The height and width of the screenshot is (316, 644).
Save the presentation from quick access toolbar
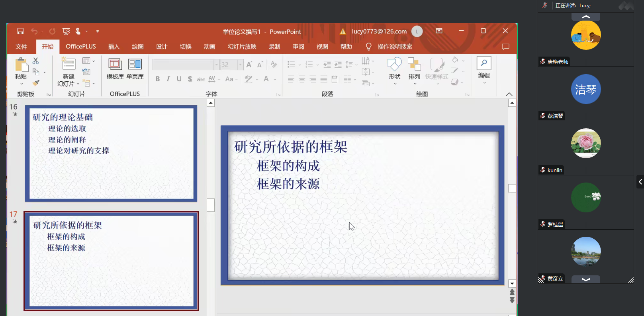[20, 31]
